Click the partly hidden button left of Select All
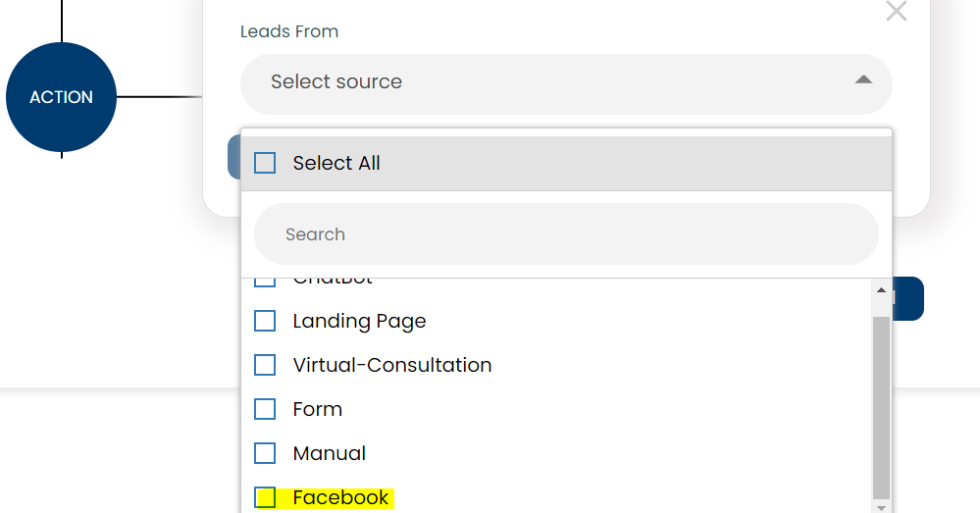This screenshot has height=513, width=980. click(x=233, y=157)
